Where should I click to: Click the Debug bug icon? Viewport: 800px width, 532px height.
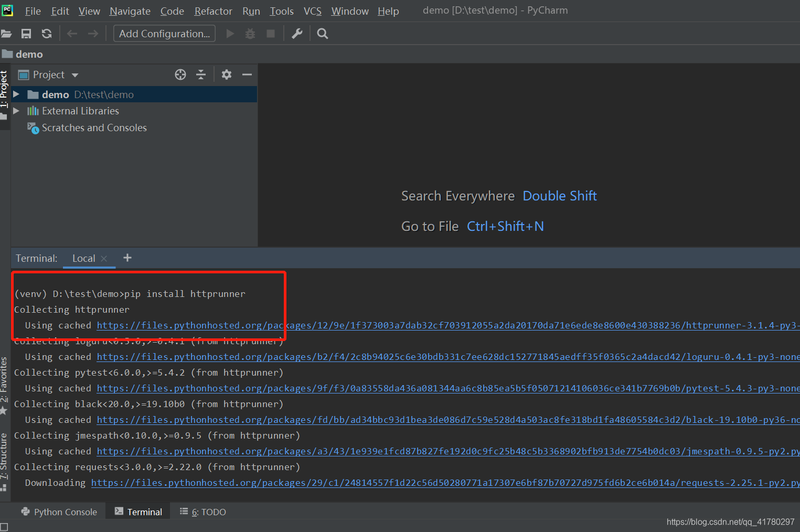250,34
